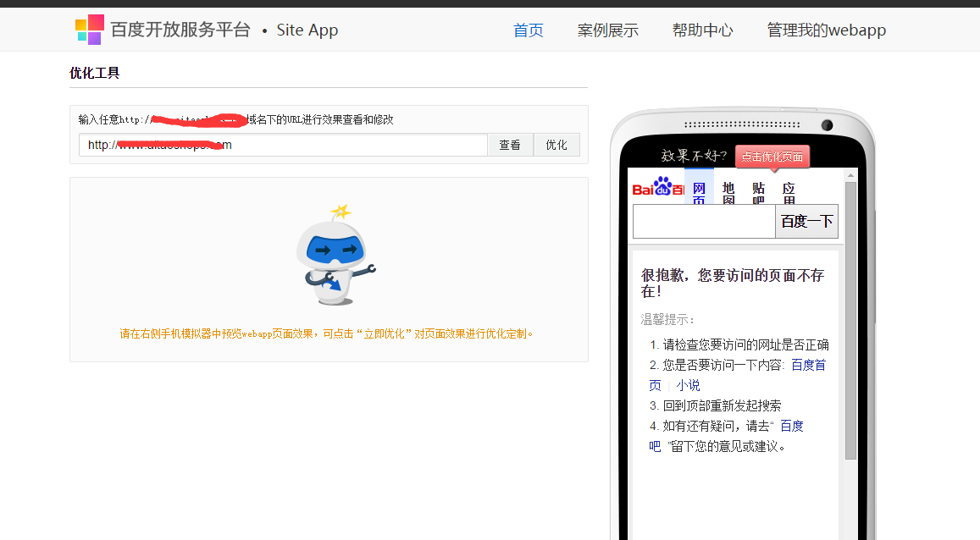Open the 案例展示 navigation item
The width and height of the screenshot is (980, 540).
pyautogui.click(x=607, y=30)
